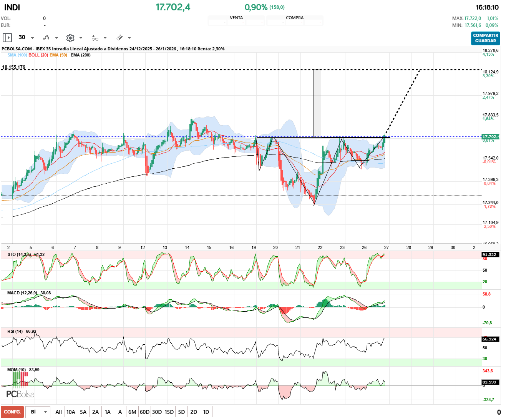Viewport: 506px width, 420px height.
Task: Expand the dropdown next to the settings gear
Action: click(x=81, y=38)
